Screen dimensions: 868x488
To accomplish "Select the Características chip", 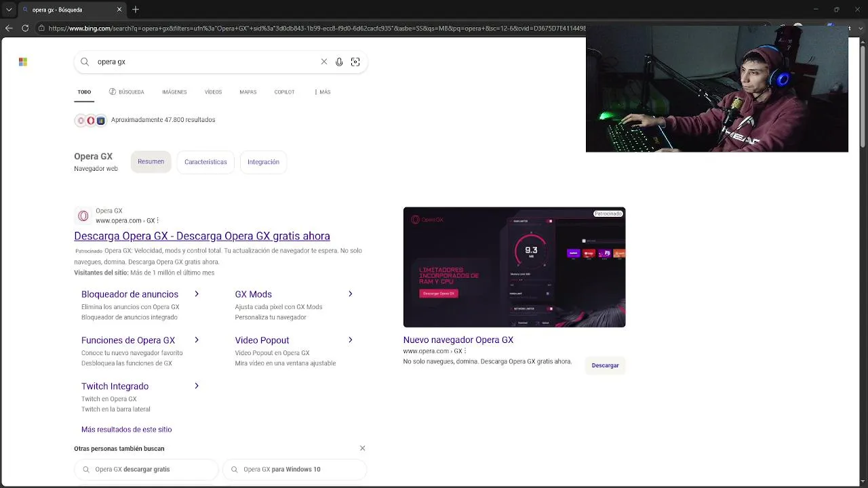I will point(205,162).
